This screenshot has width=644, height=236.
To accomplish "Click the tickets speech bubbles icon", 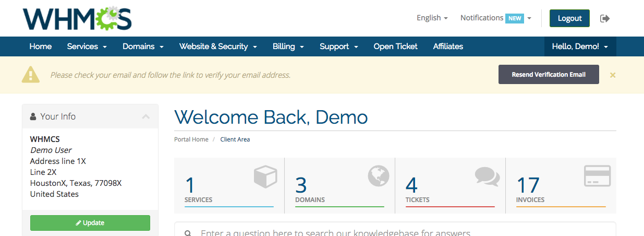I will pos(488,176).
